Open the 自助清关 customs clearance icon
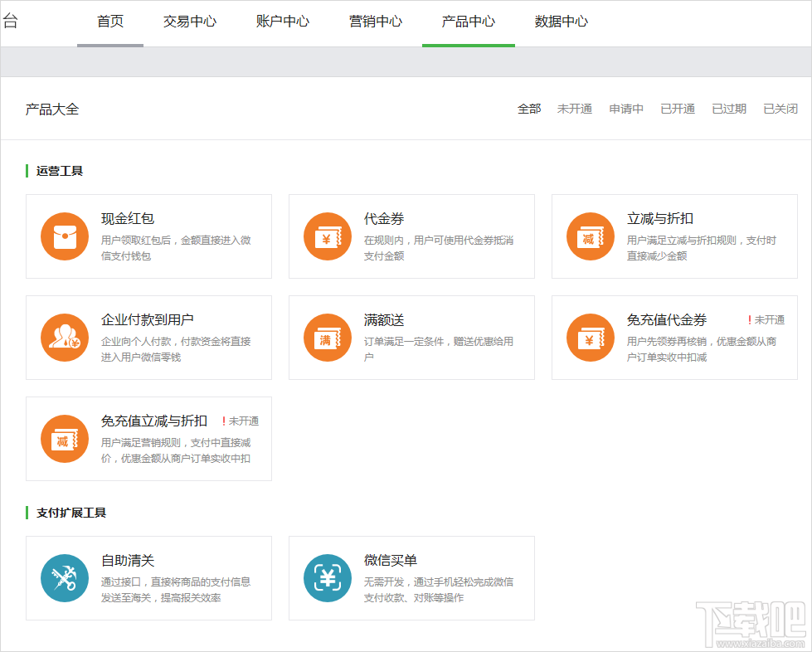The width and height of the screenshot is (812, 652). coord(64,578)
